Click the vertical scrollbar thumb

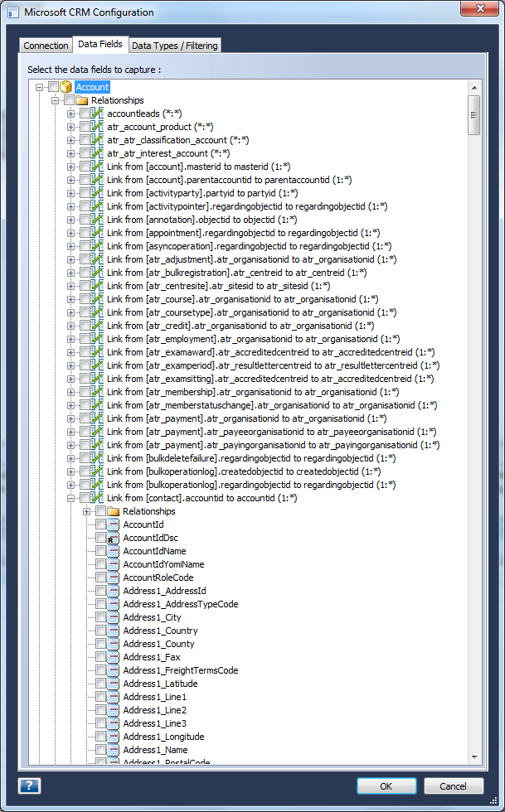click(x=473, y=115)
